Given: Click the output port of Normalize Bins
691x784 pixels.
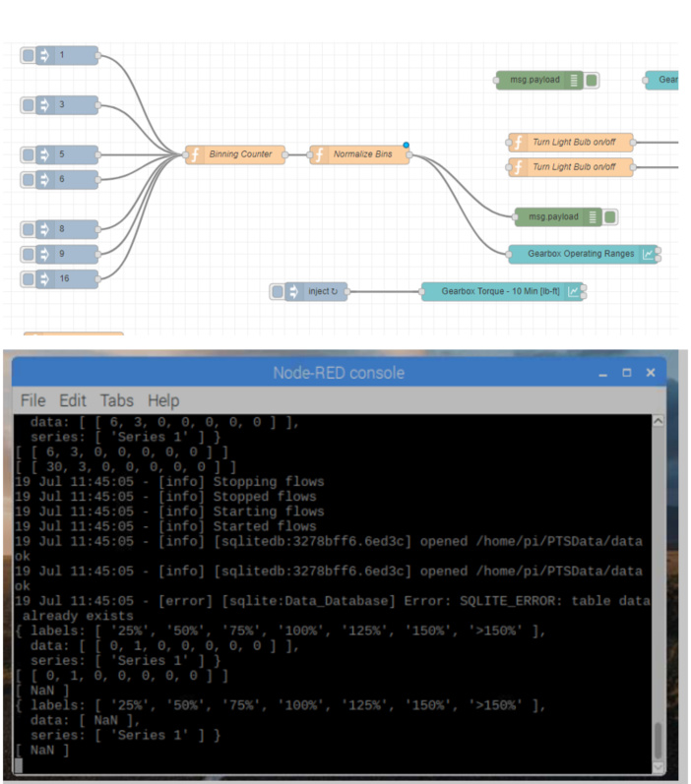Looking at the screenshot, I should pyautogui.click(x=409, y=155).
